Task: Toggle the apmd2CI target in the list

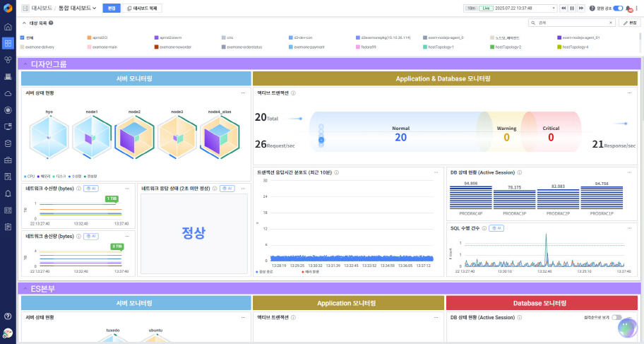Action: pos(97,37)
